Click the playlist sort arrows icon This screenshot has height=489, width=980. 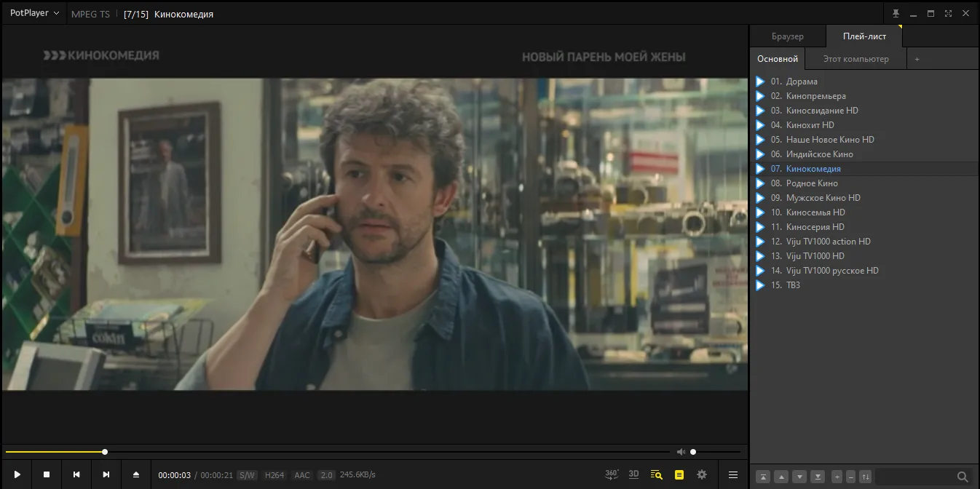(x=865, y=477)
